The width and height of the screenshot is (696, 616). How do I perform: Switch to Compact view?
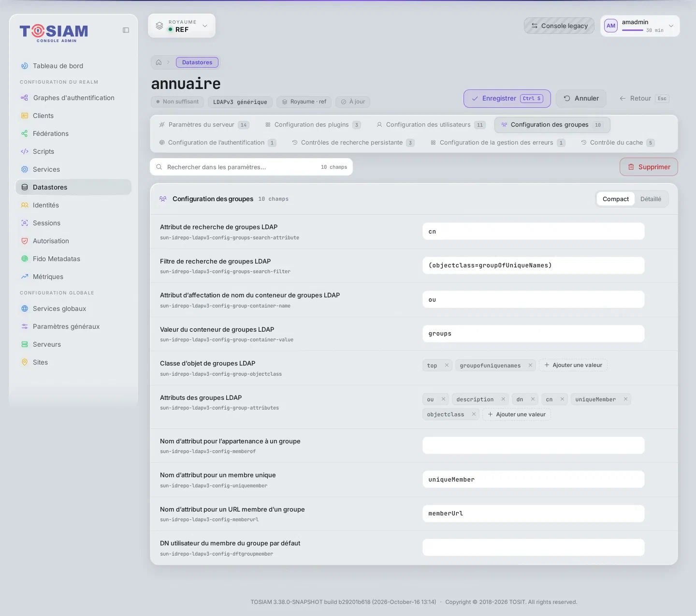[615, 199]
